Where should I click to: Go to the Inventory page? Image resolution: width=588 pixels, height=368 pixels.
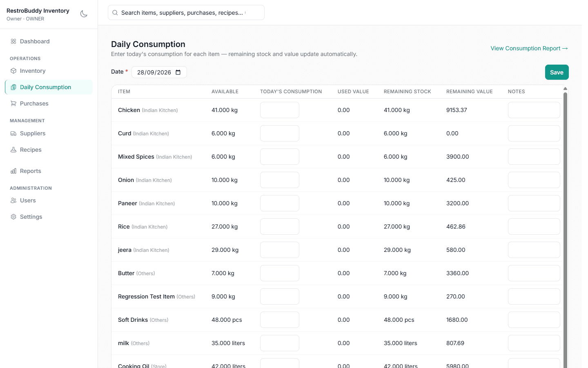(49, 71)
